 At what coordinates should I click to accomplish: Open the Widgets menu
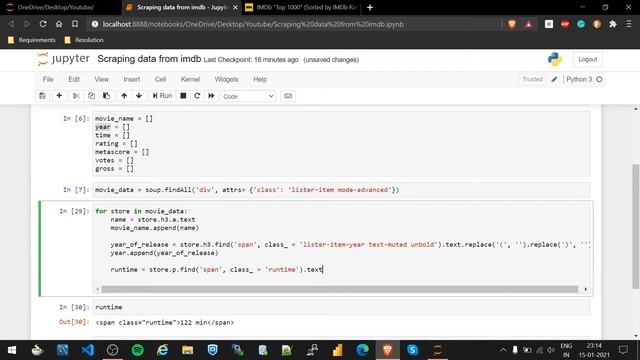[x=226, y=79]
